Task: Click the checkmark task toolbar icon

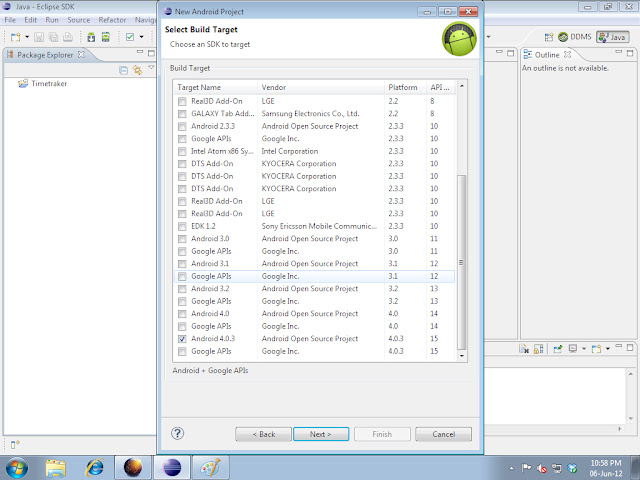Action: coord(130,37)
